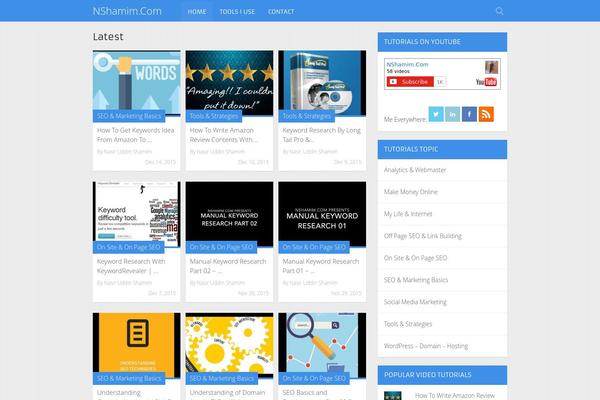600x400 pixels.
Task: Open Keyword Research With KeywordRevealer title
Action: pos(131,266)
